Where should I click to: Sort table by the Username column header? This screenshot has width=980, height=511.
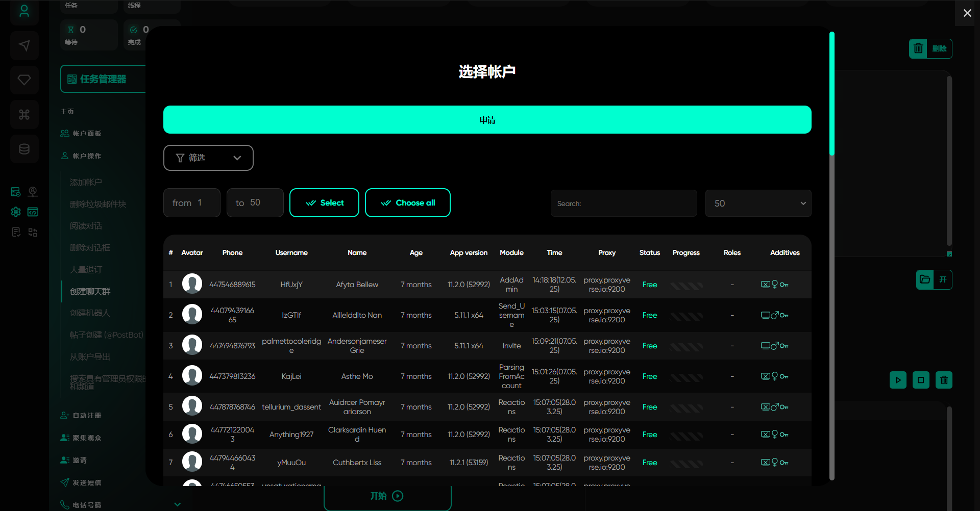click(x=291, y=253)
